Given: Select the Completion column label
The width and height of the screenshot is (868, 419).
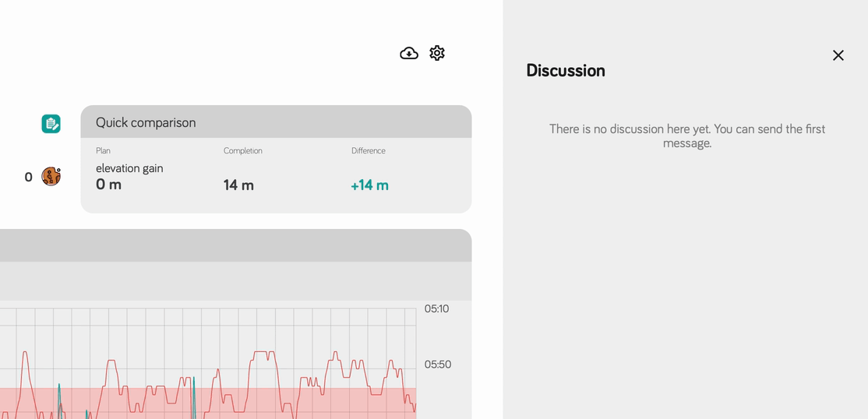Looking at the screenshot, I should (x=242, y=151).
